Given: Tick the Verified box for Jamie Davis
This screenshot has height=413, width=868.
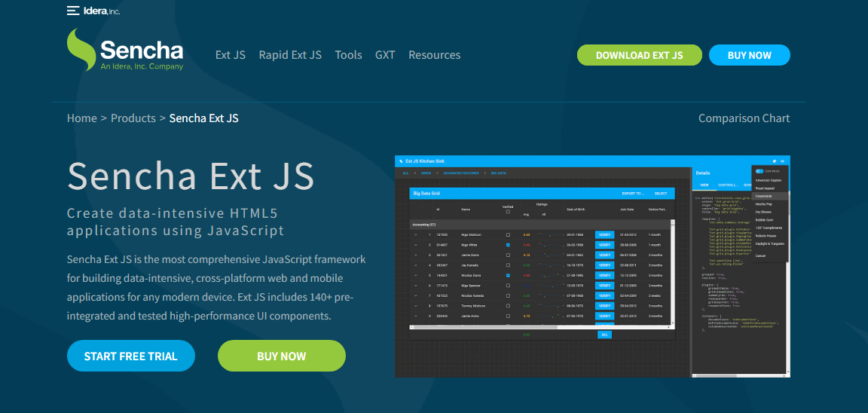Looking at the screenshot, I should click(x=508, y=255).
